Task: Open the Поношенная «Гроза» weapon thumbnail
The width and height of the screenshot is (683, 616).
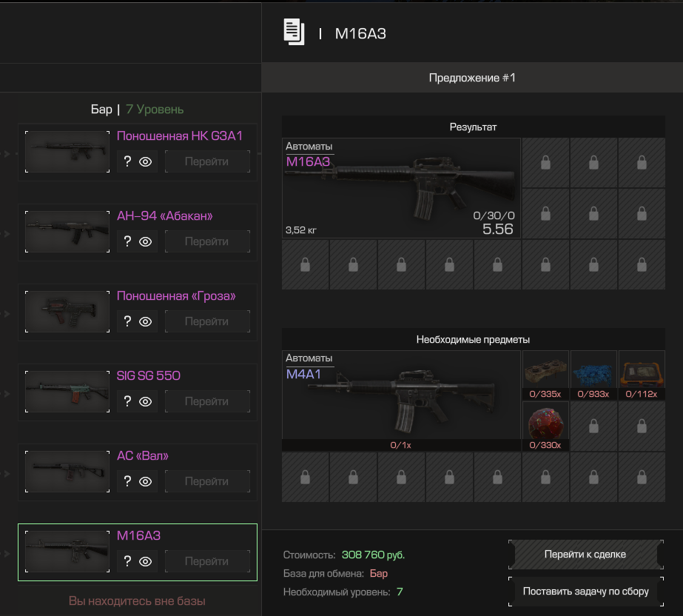Action: coord(67,312)
